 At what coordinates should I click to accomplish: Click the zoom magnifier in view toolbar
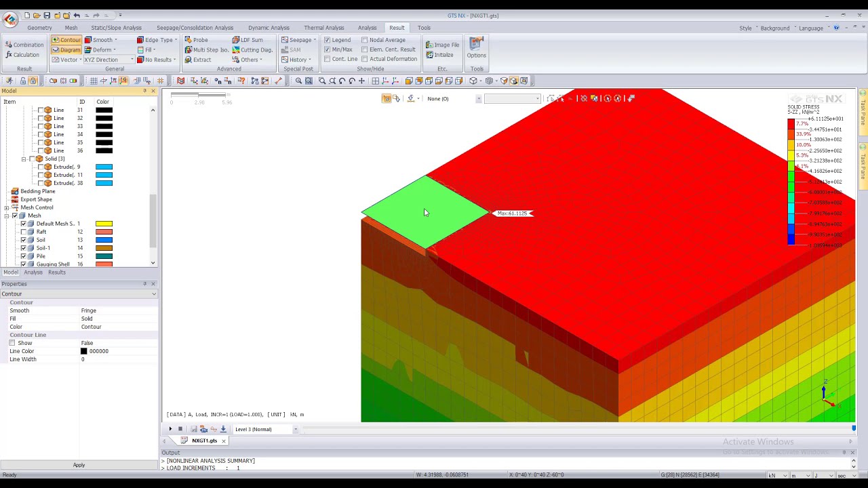click(x=298, y=81)
